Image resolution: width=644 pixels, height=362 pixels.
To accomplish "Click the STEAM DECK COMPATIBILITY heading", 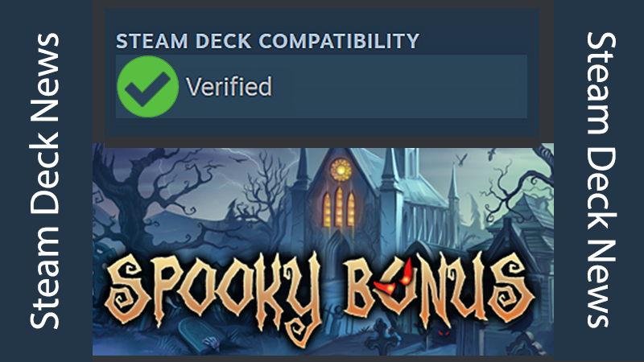I will [267, 41].
